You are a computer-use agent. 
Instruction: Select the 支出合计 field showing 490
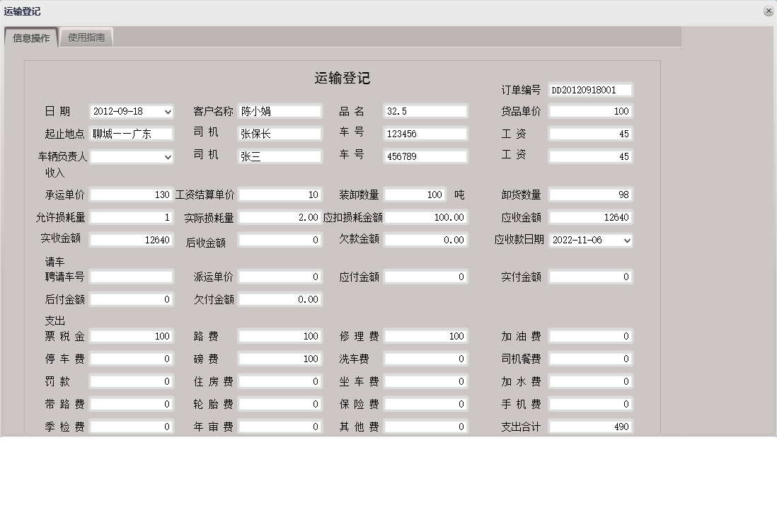(591, 427)
